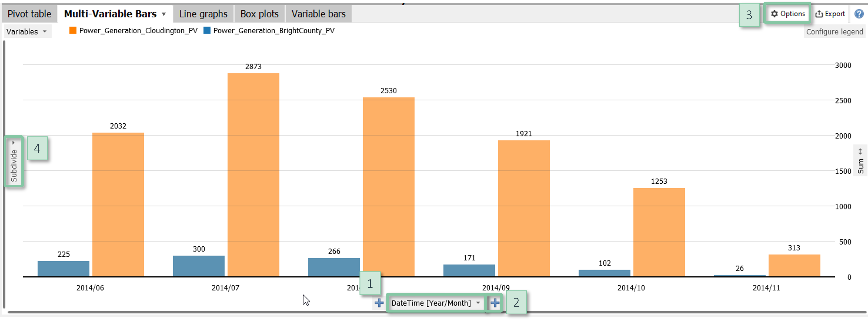Screen dimensions: 868x324
Task: Click plus icon right of DateTime dropdown
Action: tap(495, 303)
